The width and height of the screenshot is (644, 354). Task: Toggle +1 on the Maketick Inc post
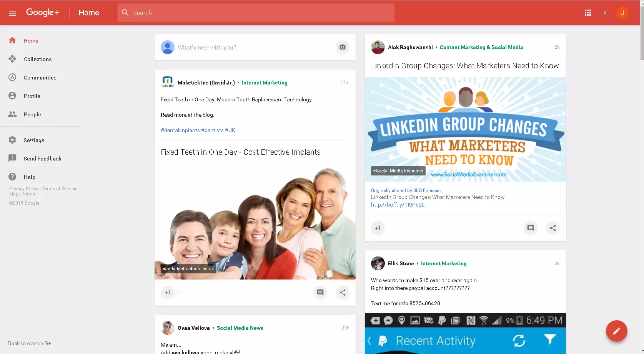point(167,293)
